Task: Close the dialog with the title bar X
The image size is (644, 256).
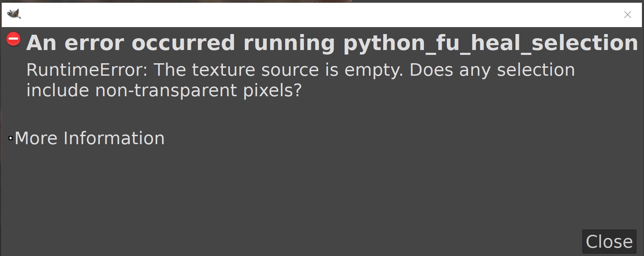Action: coord(627,15)
